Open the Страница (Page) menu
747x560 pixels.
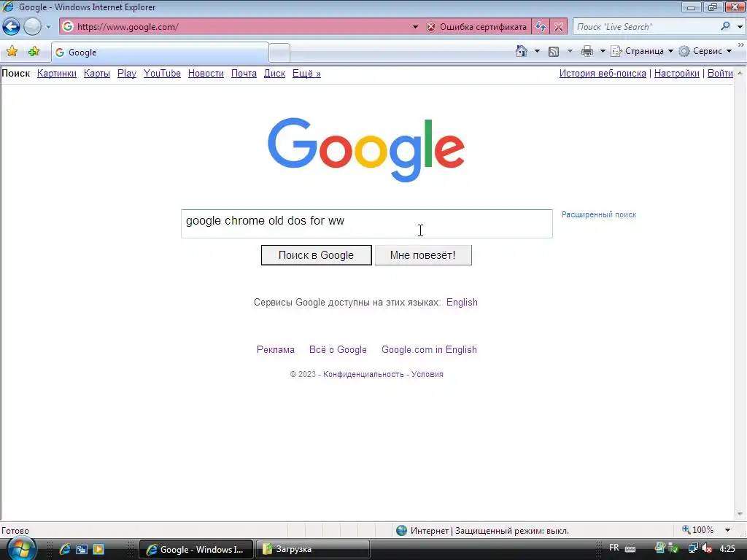pyautogui.click(x=642, y=51)
